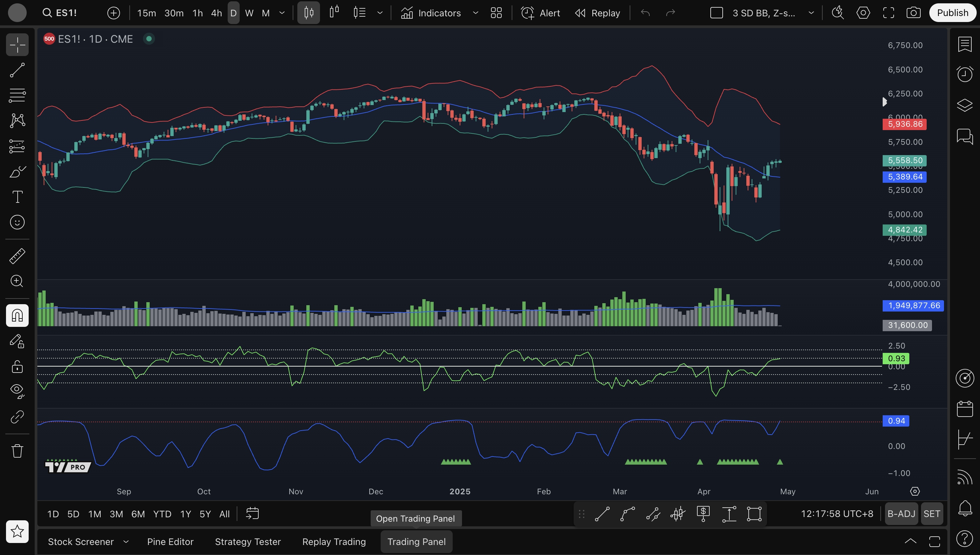Open the calendar panel in right sidebar

964,409
